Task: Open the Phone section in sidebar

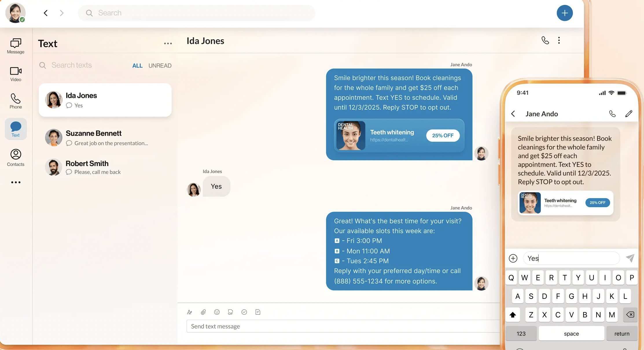Action: pyautogui.click(x=16, y=101)
